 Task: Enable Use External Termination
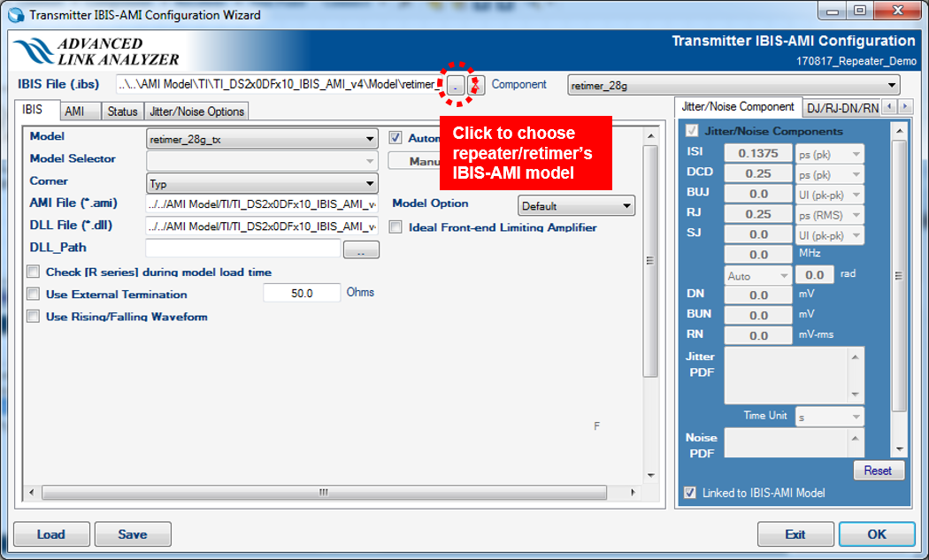[34, 294]
